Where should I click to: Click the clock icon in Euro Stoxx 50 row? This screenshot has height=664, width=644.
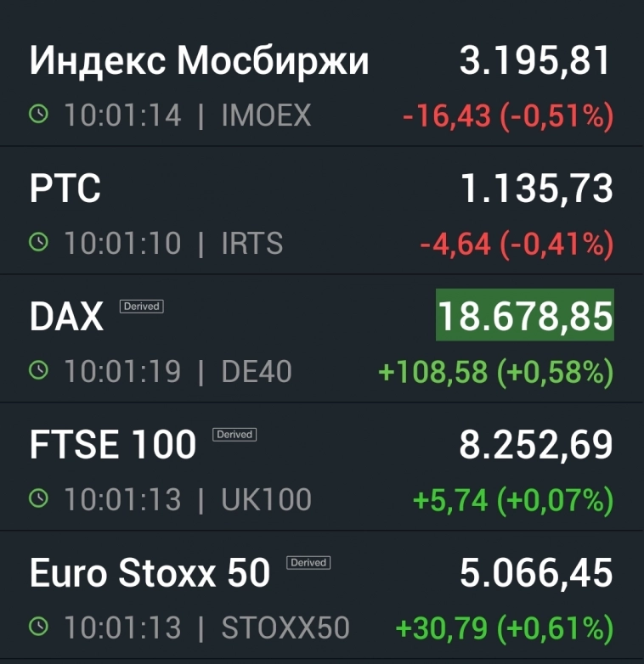(39, 627)
